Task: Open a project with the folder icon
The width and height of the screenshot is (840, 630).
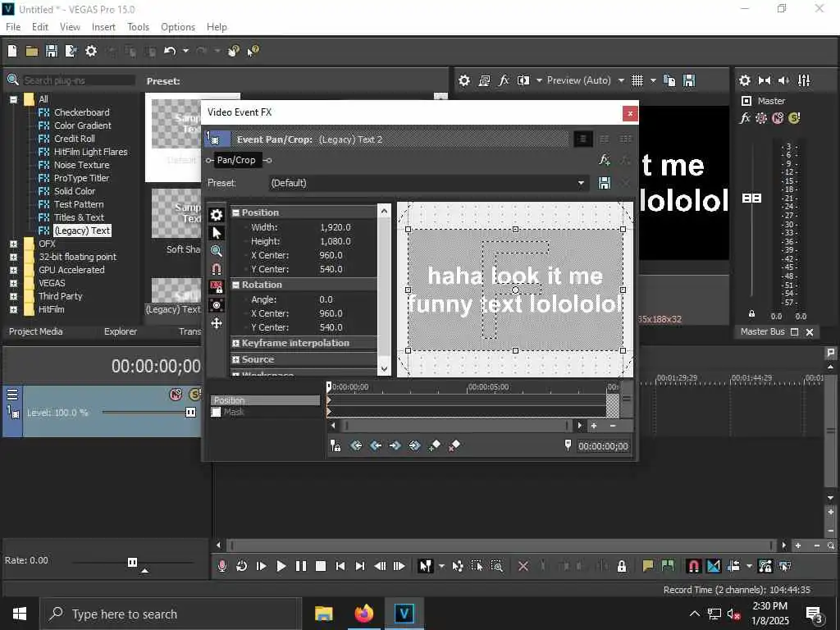Action: pos(32,51)
